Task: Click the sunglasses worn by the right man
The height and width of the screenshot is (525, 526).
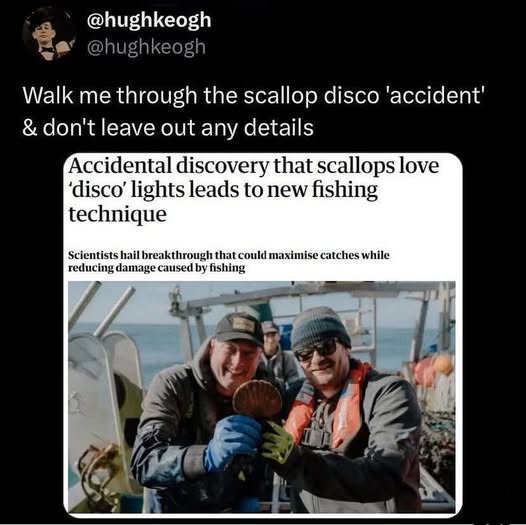Action: click(x=317, y=351)
